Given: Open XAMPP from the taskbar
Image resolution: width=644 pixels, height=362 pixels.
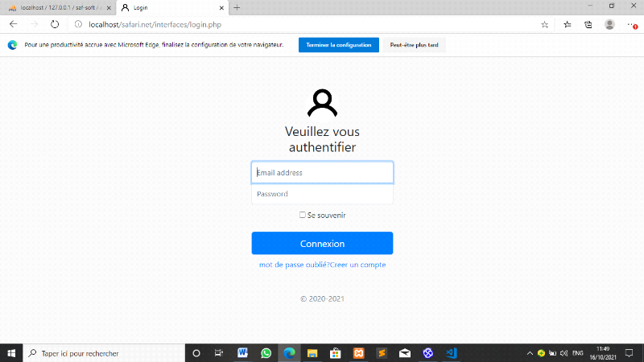Looking at the screenshot, I should 358,353.
